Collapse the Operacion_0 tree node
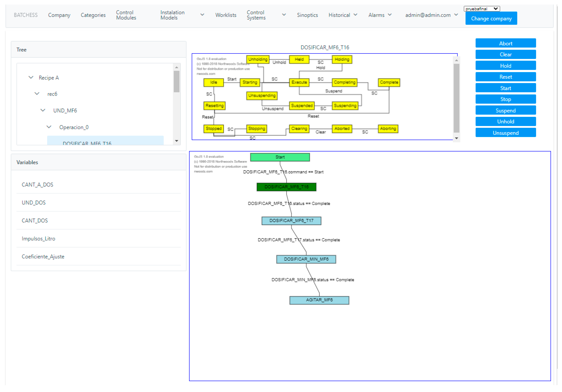Screen dimensions: 562x392 tap(49, 127)
